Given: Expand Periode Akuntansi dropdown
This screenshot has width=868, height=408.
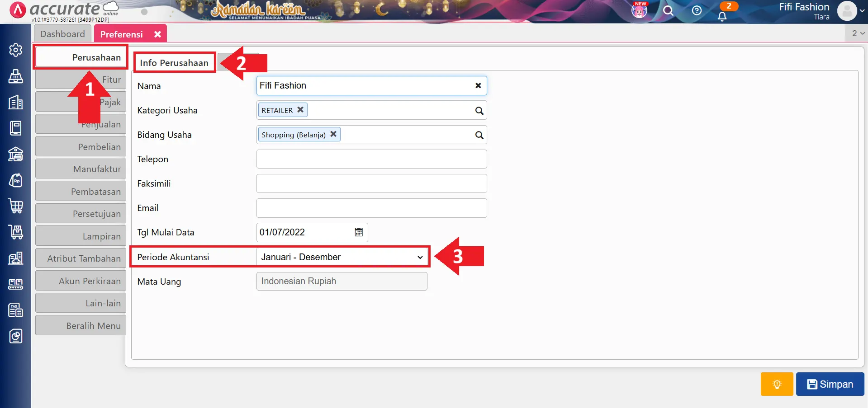Looking at the screenshot, I should [420, 257].
